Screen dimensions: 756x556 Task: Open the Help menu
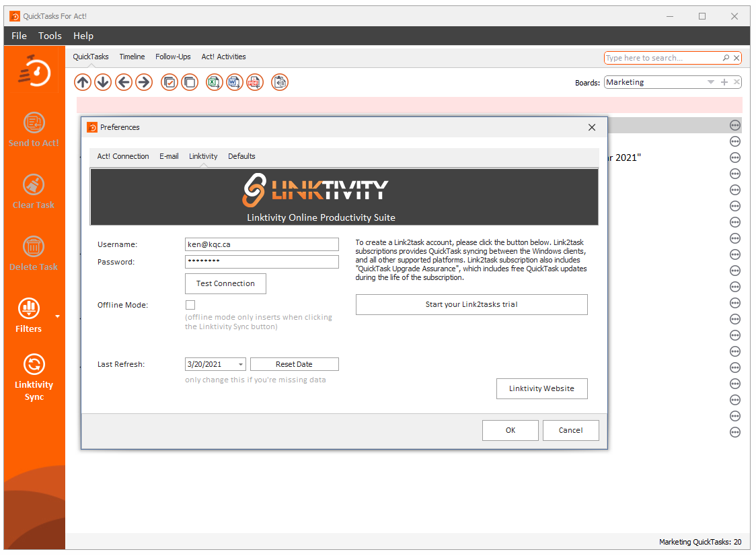click(x=83, y=36)
